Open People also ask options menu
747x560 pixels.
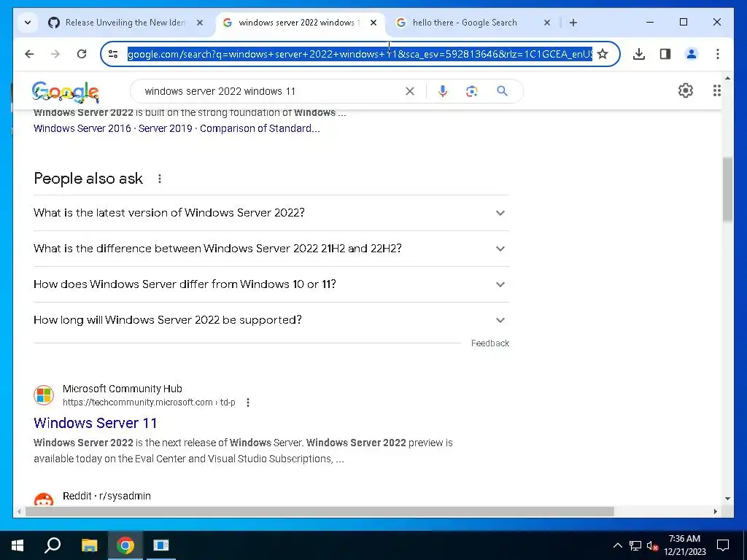[x=160, y=179]
